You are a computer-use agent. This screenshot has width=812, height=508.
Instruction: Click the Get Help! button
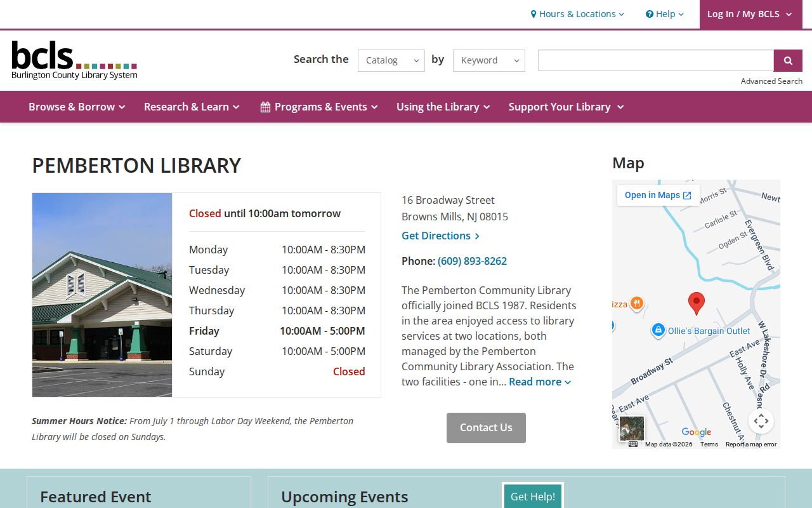[x=533, y=497]
